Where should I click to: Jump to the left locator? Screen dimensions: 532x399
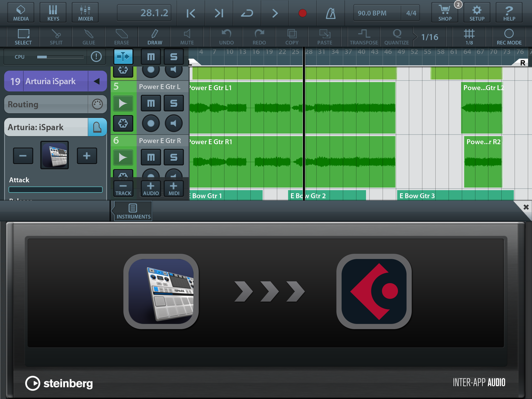[x=191, y=13]
